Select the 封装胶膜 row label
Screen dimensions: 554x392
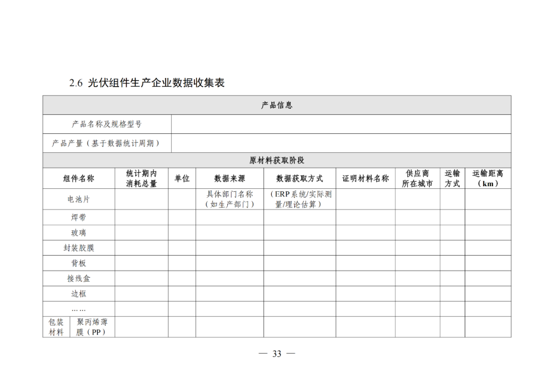(x=78, y=248)
